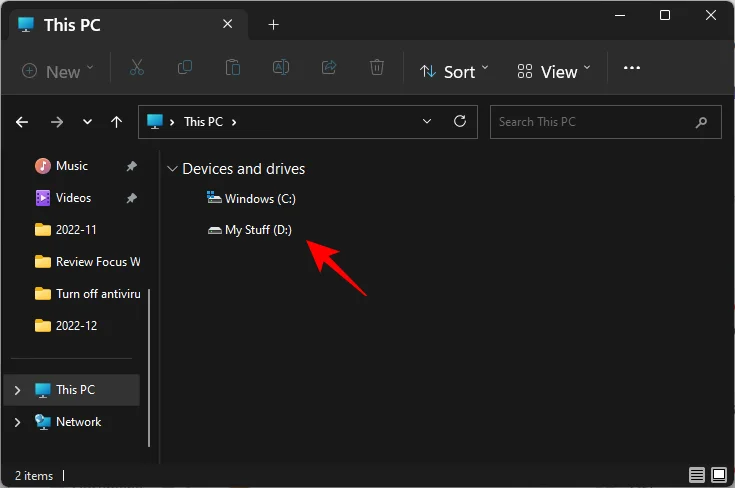This screenshot has width=735, height=488.
Task: Go forward with the right arrow
Action: tap(57, 122)
